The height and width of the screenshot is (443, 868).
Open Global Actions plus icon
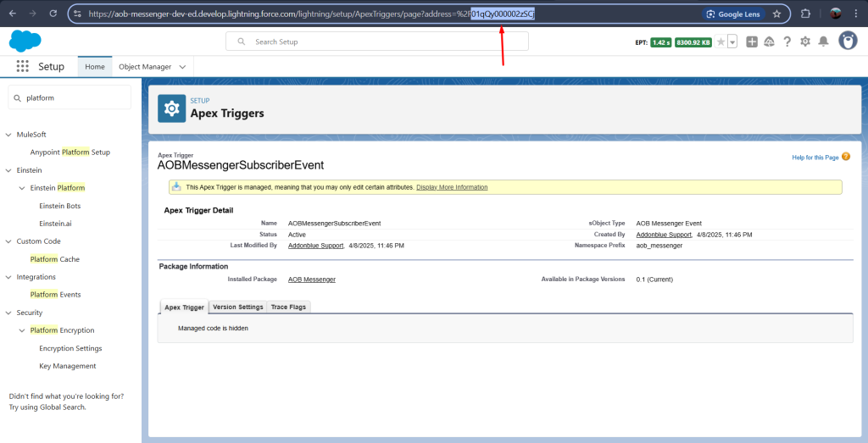pos(751,42)
